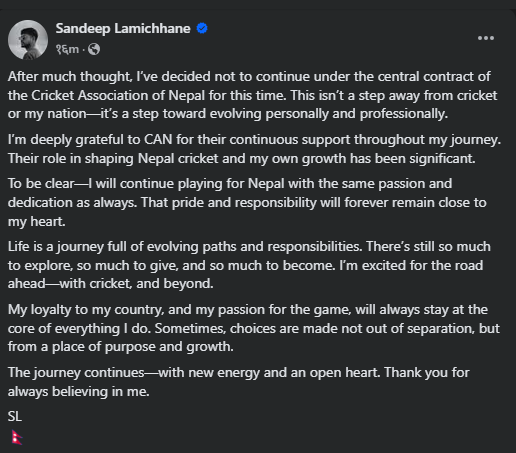This screenshot has width=516, height=453.
Task: Click the globe public audience icon
Action: tap(94, 49)
